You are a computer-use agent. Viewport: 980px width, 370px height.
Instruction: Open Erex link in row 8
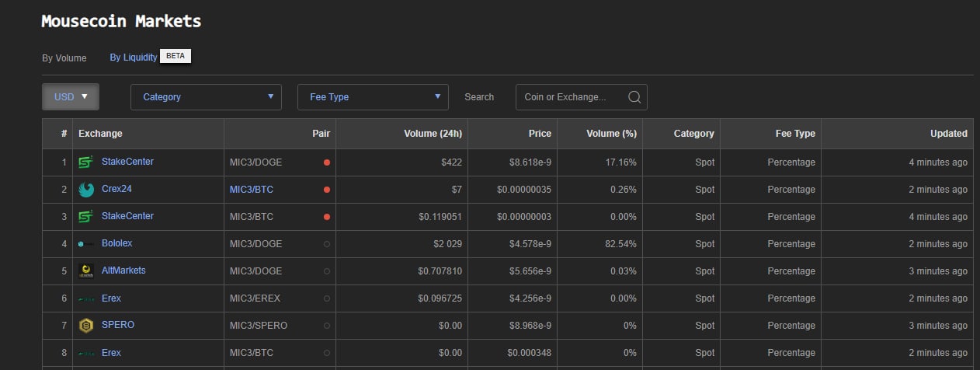tap(112, 353)
